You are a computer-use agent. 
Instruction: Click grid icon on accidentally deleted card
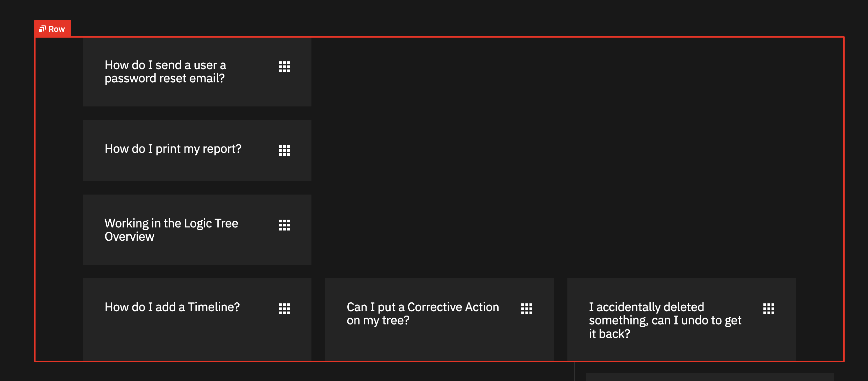(x=768, y=309)
